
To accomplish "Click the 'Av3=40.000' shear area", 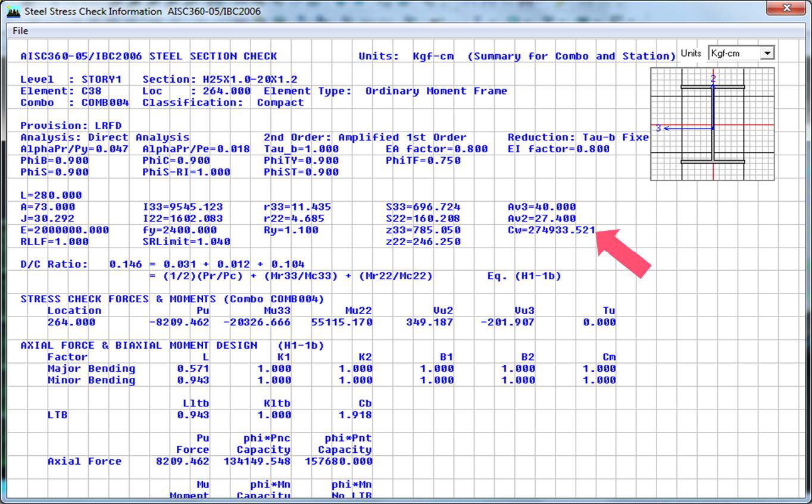I will click(542, 207).
